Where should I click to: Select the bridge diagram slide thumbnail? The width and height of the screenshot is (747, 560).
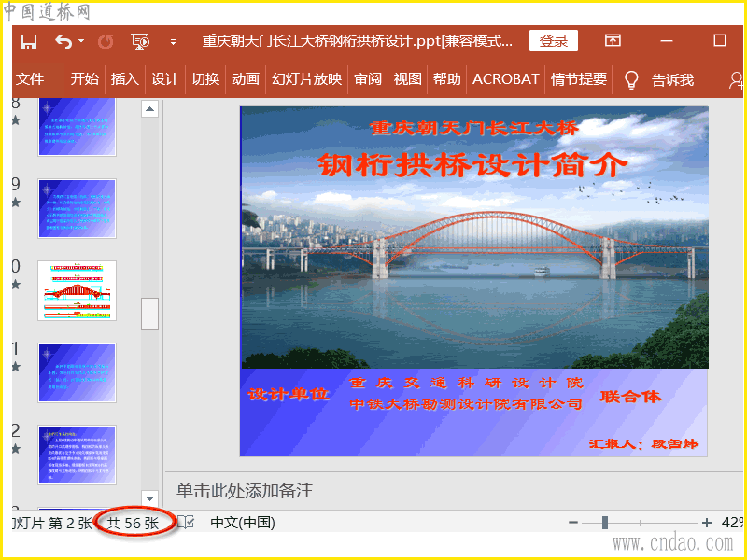tap(78, 290)
